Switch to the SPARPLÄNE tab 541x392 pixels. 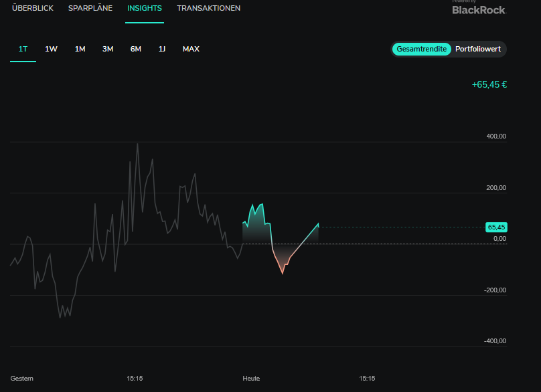(90, 9)
